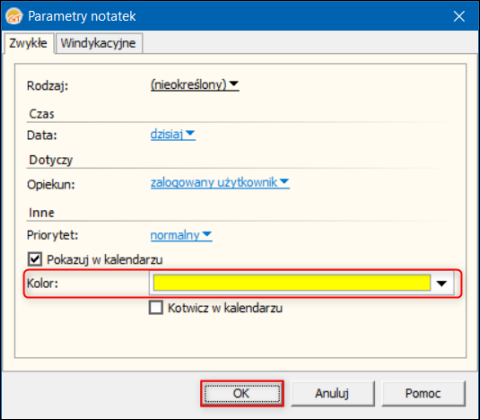
Task: Expand the Kolor dropdown arrow
Action: click(442, 283)
